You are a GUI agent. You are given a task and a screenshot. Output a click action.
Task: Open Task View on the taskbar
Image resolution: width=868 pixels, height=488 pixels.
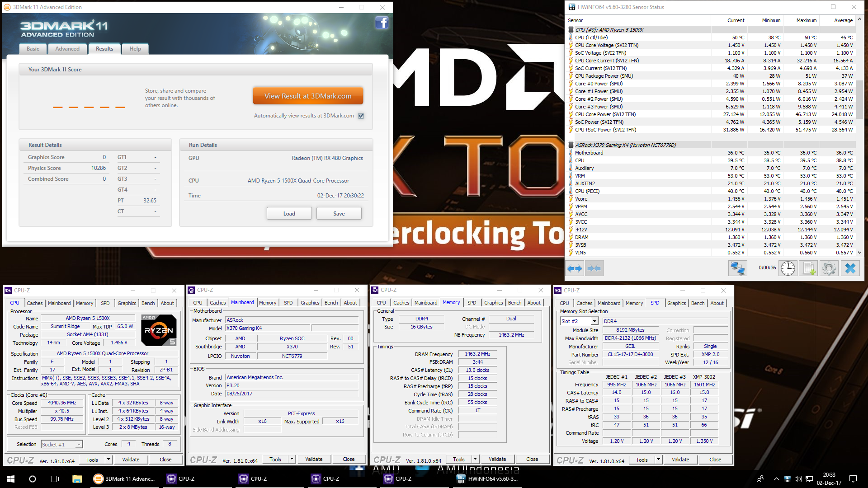click(x=54, y=479)
